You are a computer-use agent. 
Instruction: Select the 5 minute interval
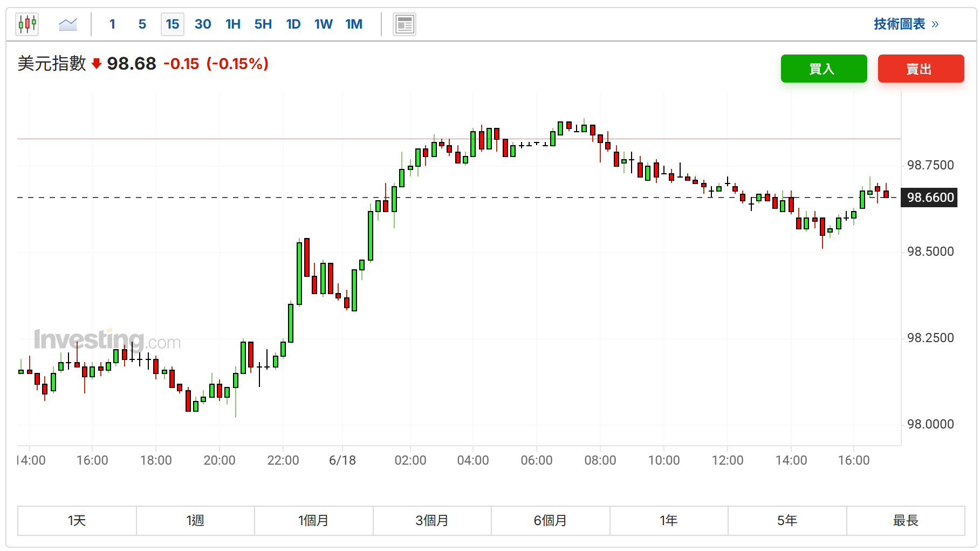pos(142,24)
